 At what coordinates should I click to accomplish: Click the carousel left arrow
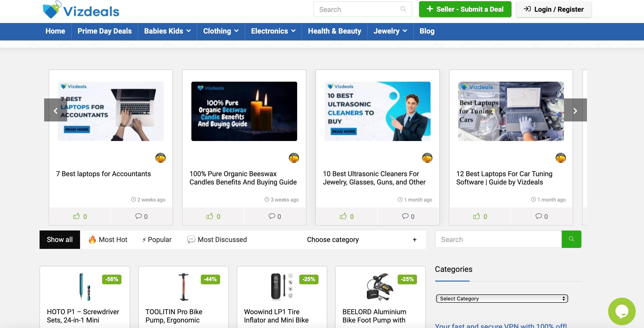pyautogui.click(x=55, y=111)
